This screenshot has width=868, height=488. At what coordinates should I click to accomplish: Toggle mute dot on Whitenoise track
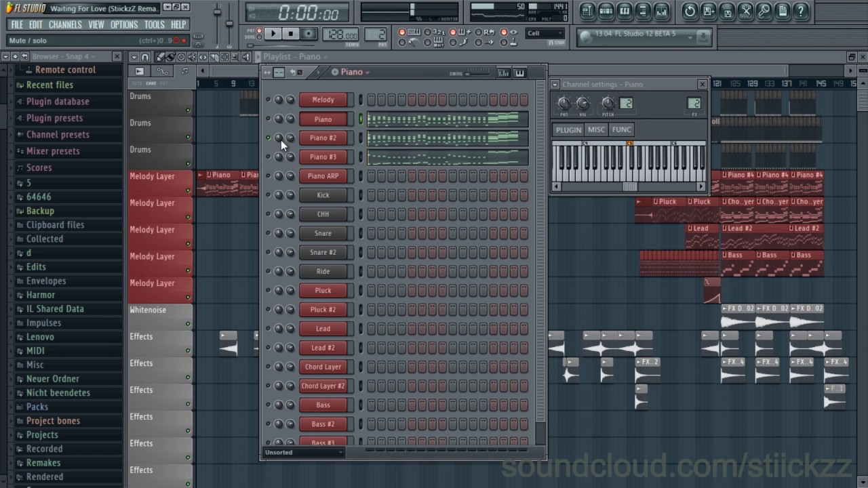pos(188,324)
